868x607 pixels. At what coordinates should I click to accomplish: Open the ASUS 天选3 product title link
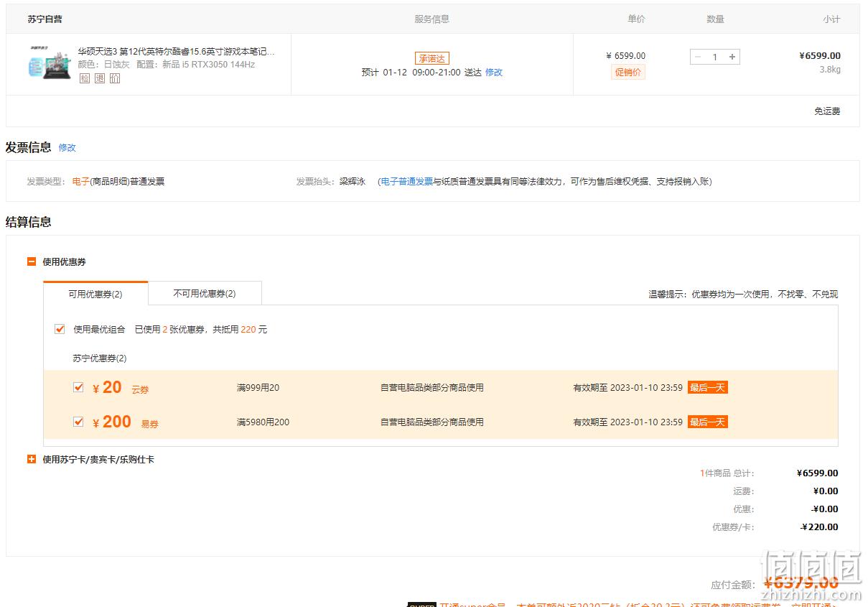(177, 52)
